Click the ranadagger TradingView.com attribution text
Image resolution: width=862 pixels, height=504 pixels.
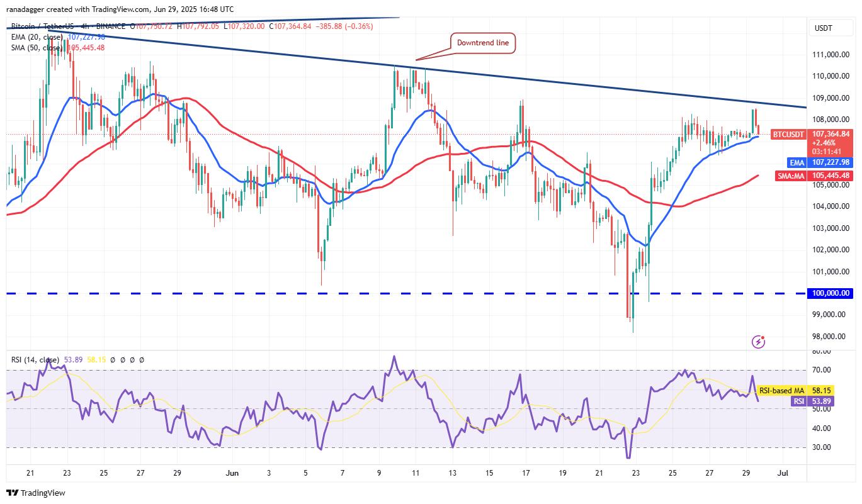tap(120, 9)
